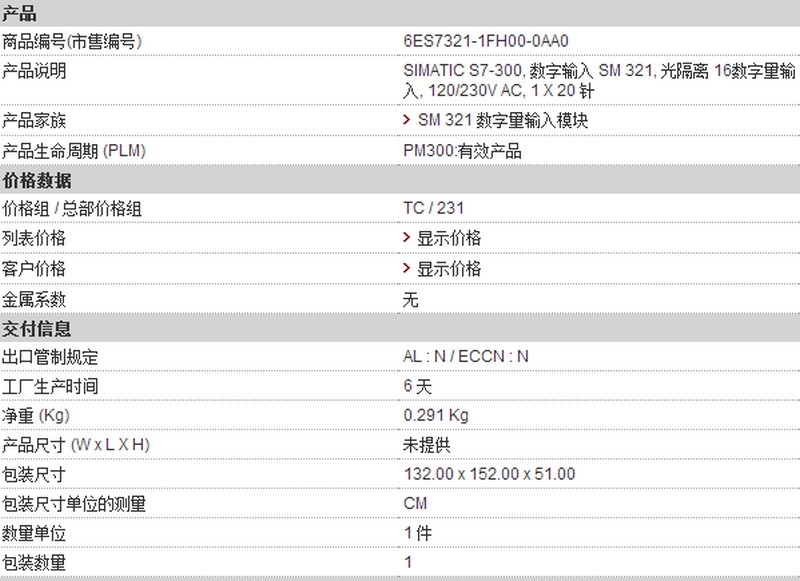Show the customer price via 显示价格 link
Screen dimensions: 800x581
tap(449, 269)
